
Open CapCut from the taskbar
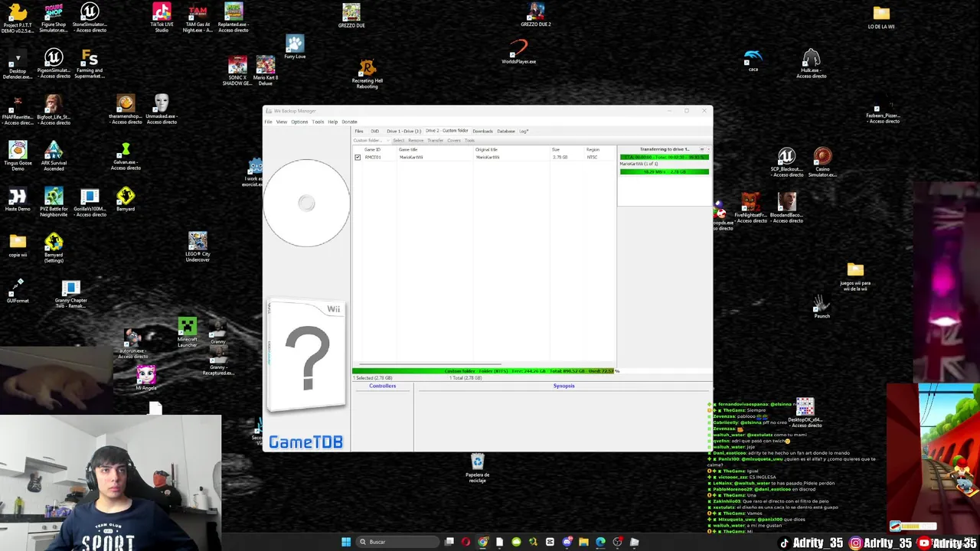pos(550,542)
